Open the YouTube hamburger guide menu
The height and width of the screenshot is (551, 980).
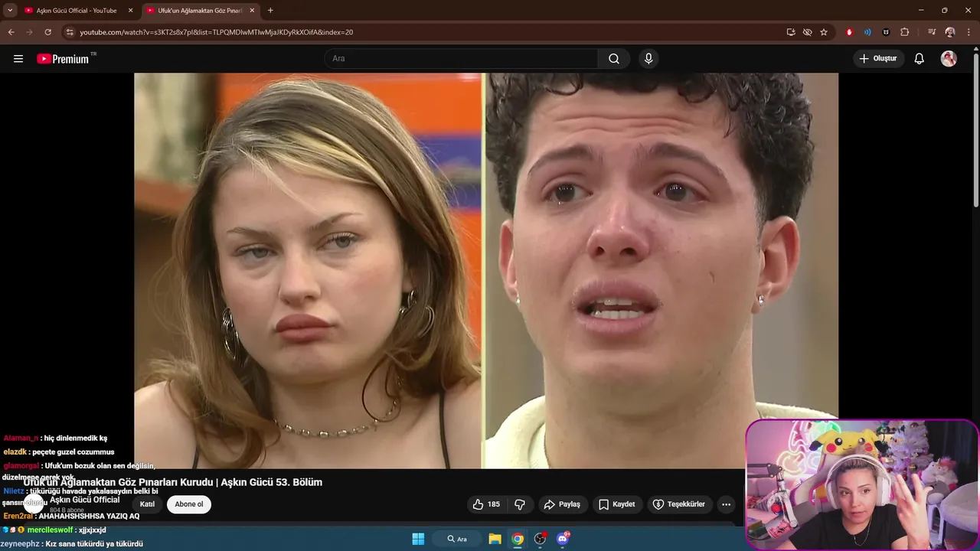[x=18, y=59]
